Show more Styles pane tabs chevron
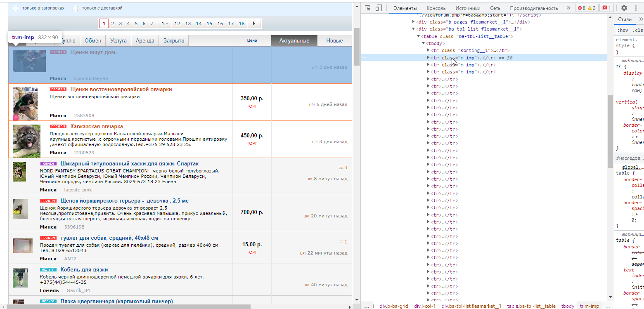Screen dimensions: 644x309 641,19
